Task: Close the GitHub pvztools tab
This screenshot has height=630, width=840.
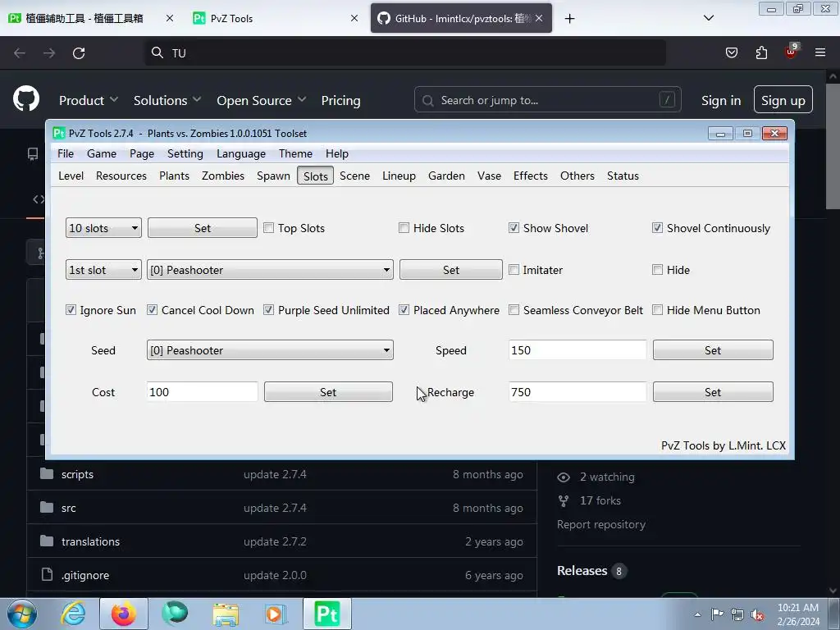Action: click(539, 18)
